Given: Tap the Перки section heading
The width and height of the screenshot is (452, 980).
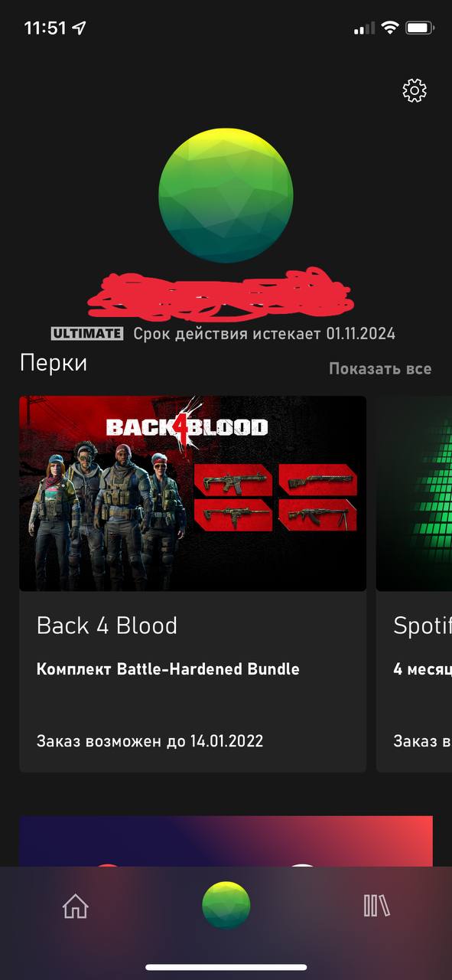Looking at the screenshot, I should (x=54, y=363).
